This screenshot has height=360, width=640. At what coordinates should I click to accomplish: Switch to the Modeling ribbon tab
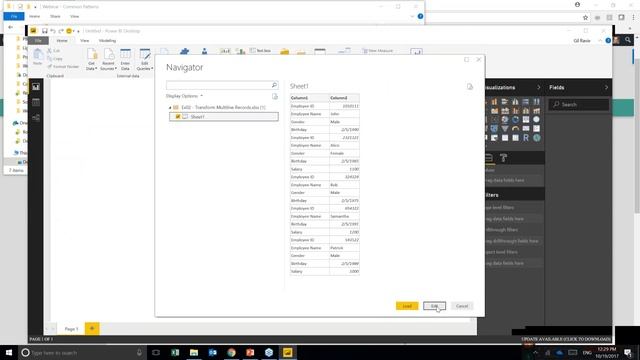coord(107,40)
